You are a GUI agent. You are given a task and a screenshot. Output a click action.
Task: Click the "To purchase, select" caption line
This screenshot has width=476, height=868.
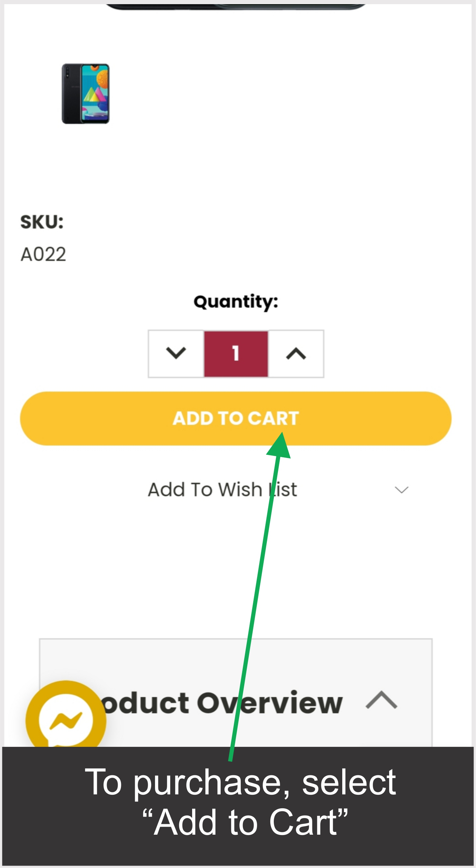pos(240,782)
